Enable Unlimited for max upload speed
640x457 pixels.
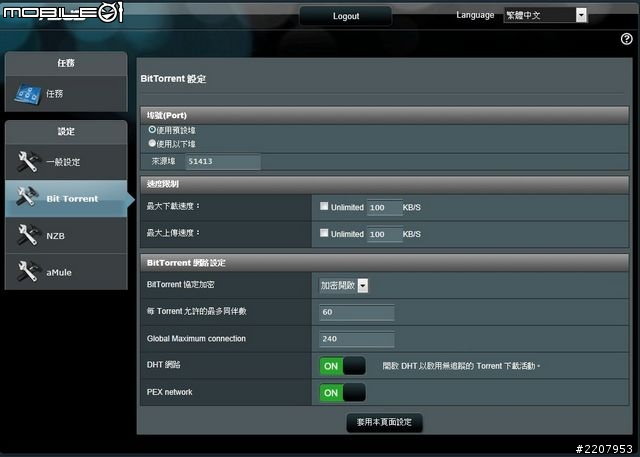tap(323, 233)
